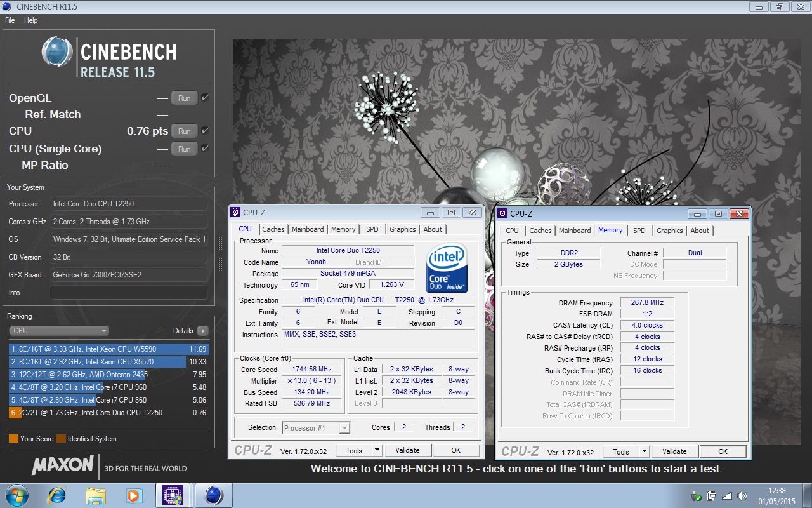Select ranking row AMD Opteron 2435
This screenshot has height=508, width=812.
[x=108, y=375]
